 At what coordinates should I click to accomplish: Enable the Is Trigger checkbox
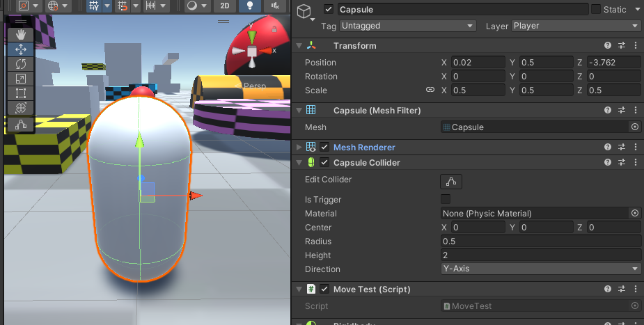(445, 200)
